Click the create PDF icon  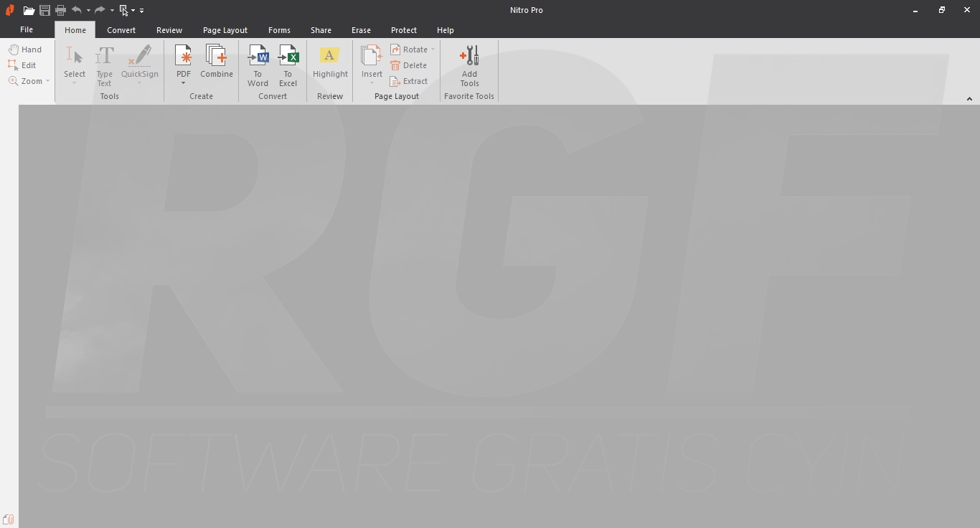(184, 56)
